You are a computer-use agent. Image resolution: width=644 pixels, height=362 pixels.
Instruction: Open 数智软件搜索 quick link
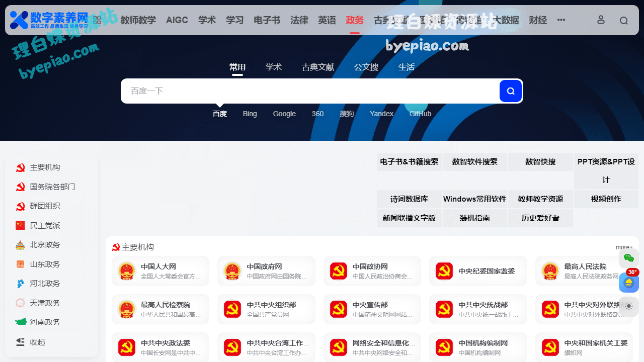475,162
